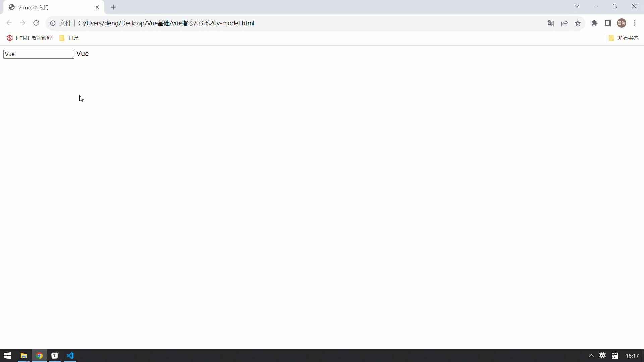The height and width of the screenshot is (362, 644).
Task: Open File Explorer from the taskbar
Action: pyautogui.click(x=23, y=356)
